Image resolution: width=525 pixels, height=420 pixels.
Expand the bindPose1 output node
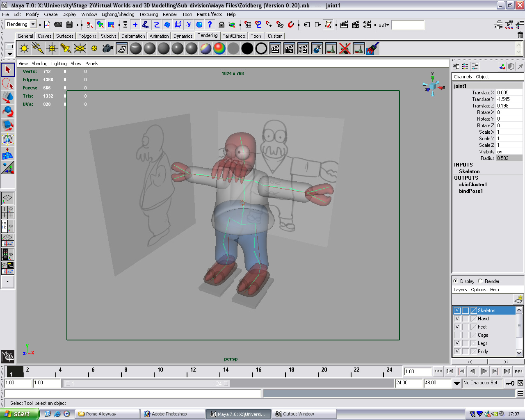pos(471,191)
